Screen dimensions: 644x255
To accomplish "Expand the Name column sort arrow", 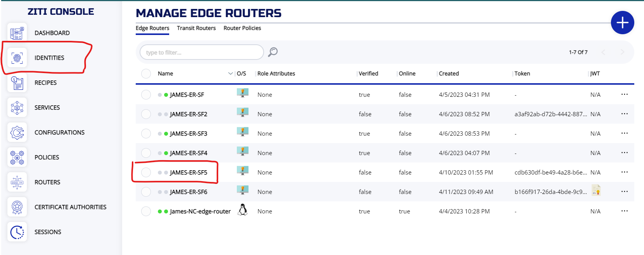I will [230, 73].
